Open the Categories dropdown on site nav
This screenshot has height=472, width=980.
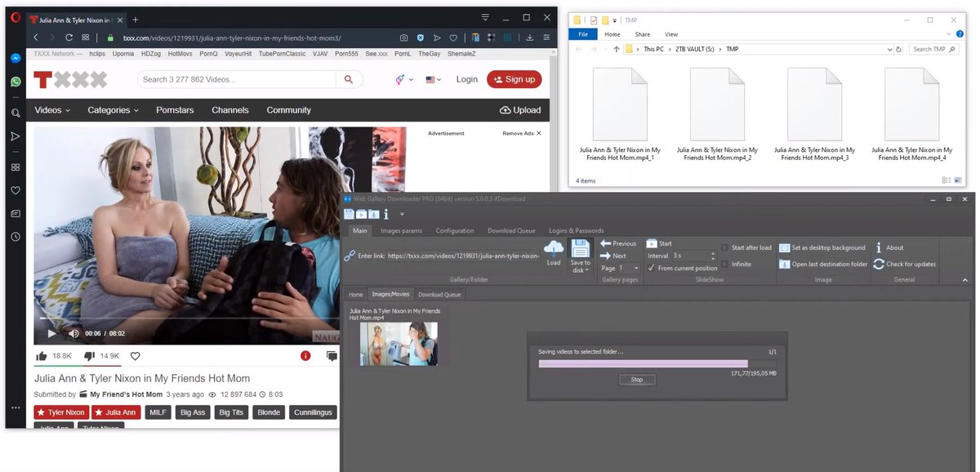tap(113, 110)
